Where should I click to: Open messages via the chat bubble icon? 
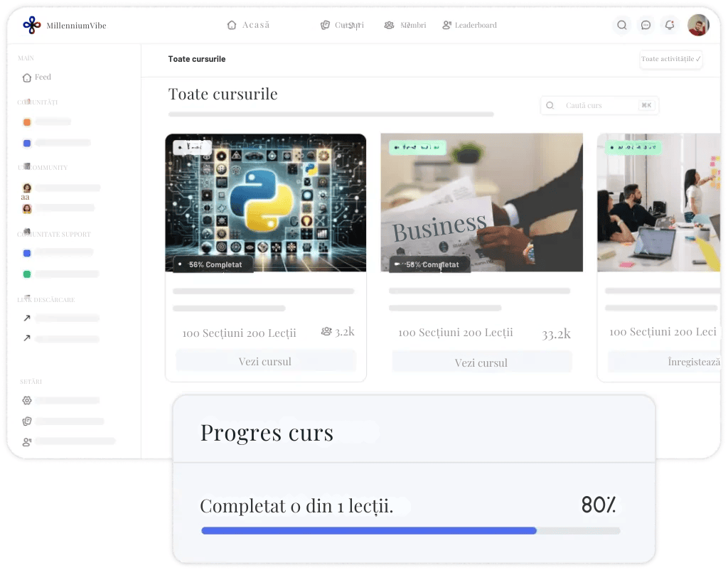coord(646,26)
